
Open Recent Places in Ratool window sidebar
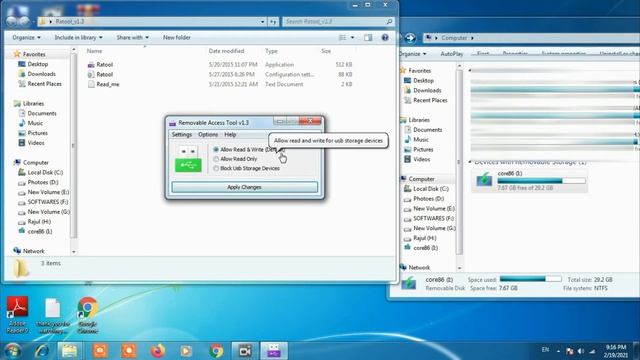click(x=40, y=84)
